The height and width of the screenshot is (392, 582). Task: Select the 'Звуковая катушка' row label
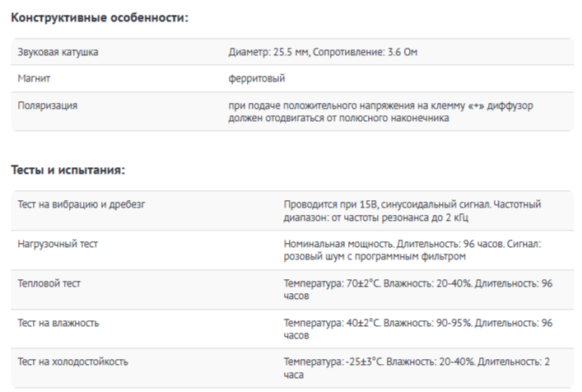(58, 52)
